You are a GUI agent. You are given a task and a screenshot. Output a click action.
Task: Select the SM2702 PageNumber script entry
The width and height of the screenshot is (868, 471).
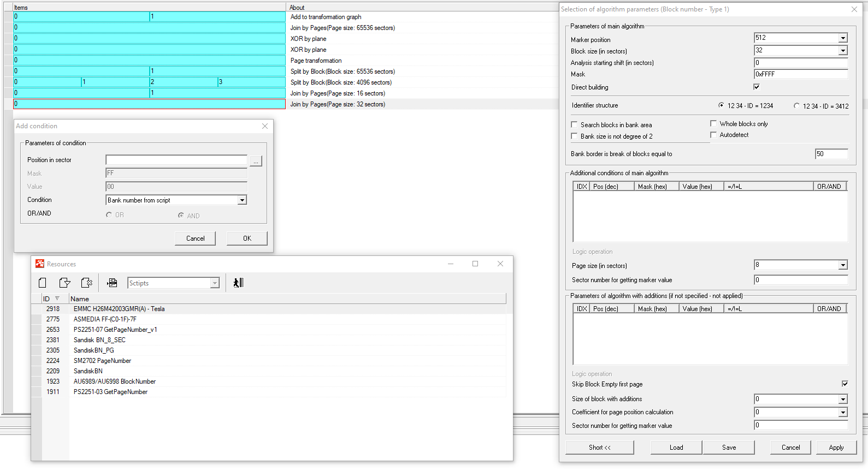[103, 361]
